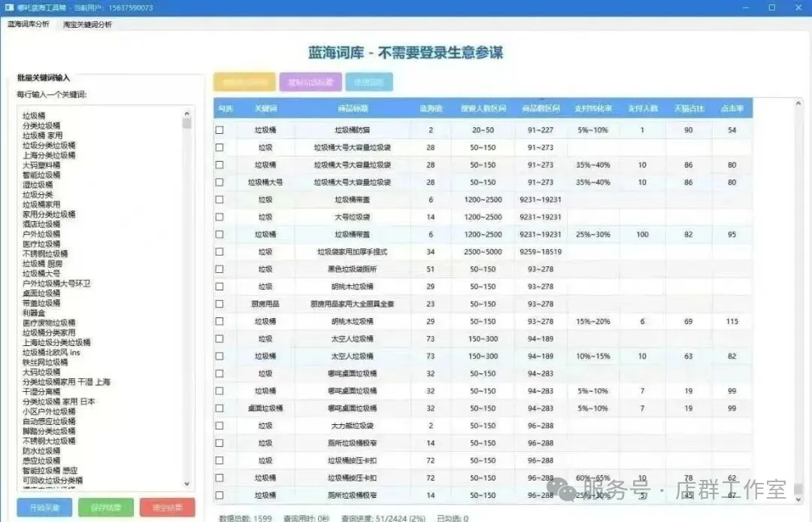The height and width of the screenshot is (522, 812).
Task: Click the purple button above the results table
Action: click(311, 82)
